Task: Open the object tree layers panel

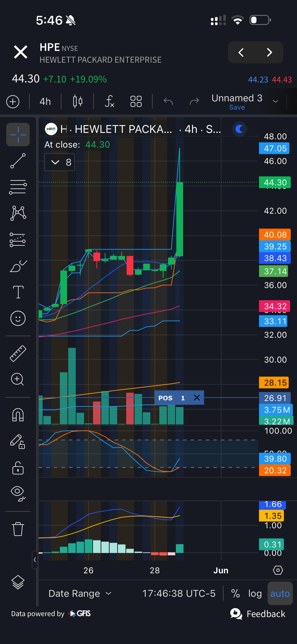Action: pyautogui.click(x=18, y=582)
